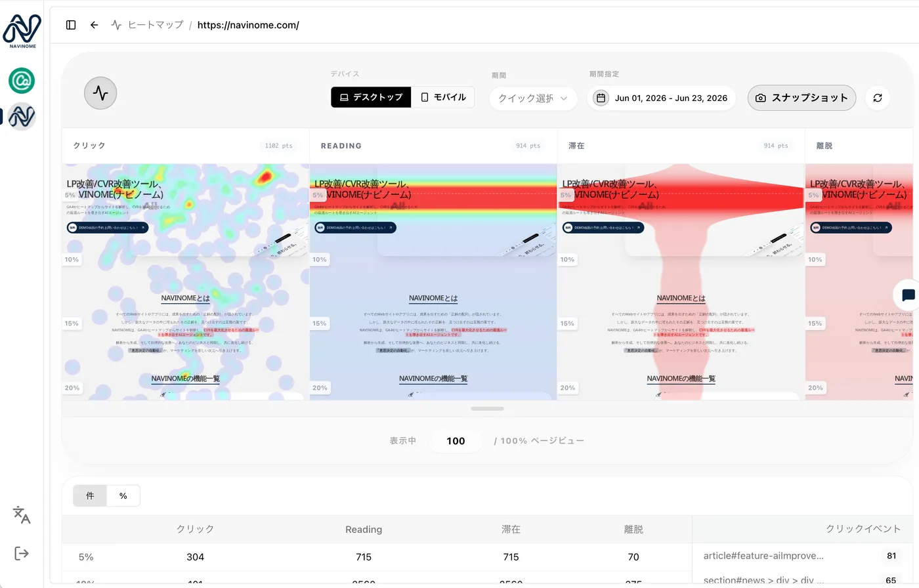Click the 1102 pts label
This screenshot has width=919, height=588.
(x=279, y=146)
